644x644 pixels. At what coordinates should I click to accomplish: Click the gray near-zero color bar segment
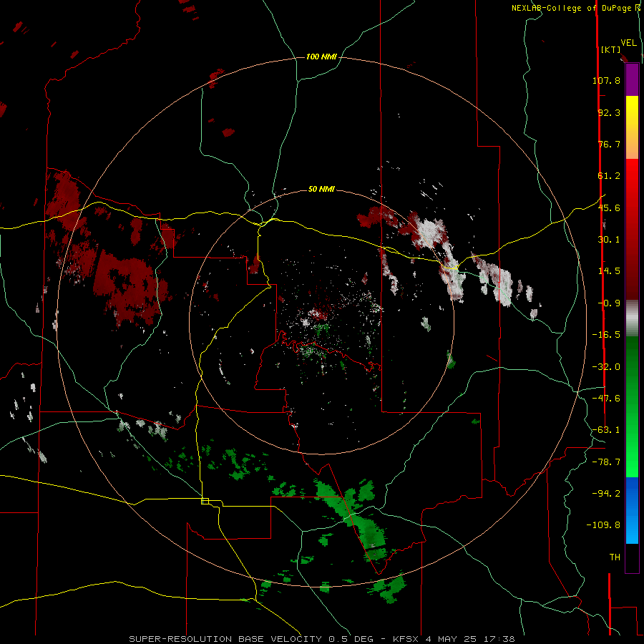[632, 318]
